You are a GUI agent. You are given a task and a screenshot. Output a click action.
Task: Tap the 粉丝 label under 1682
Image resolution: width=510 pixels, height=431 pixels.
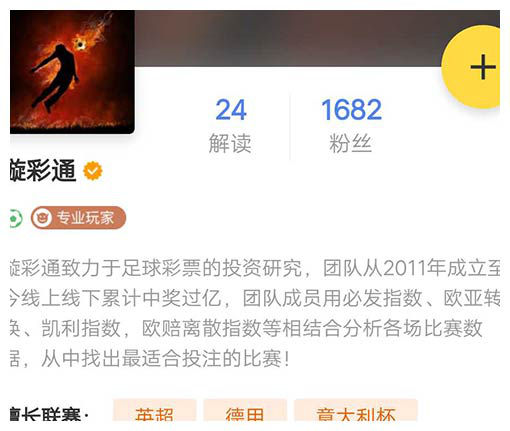pos(350,144)
